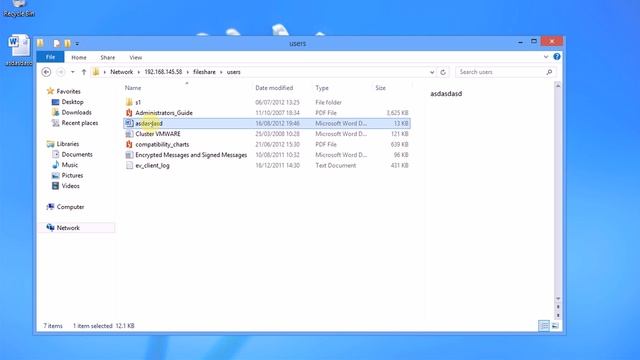Screen dimensions: 640x360
Task: Sort files by Type column header
Action: click(322, 88)
